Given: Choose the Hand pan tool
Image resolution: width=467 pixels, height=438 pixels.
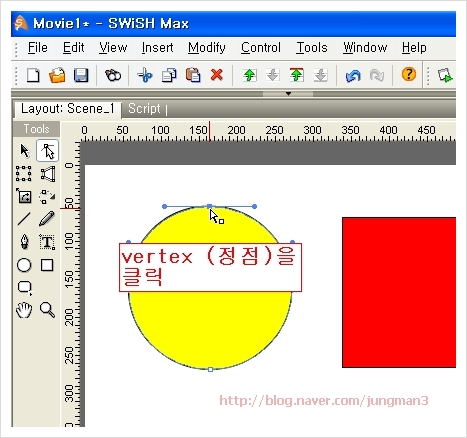Looking at the screenshot, I should click(24, 310).
